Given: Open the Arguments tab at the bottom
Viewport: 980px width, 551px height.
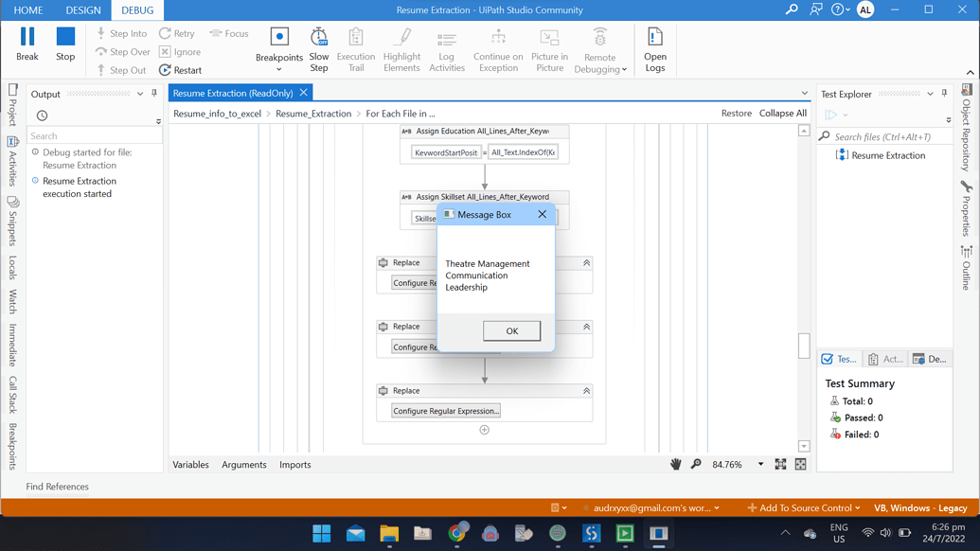Looking at the screenshot, I should tap(244, 465).
